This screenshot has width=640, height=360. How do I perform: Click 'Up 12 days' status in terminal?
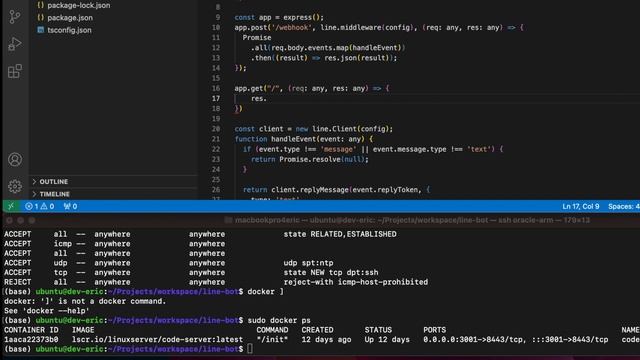coord(387,339)
